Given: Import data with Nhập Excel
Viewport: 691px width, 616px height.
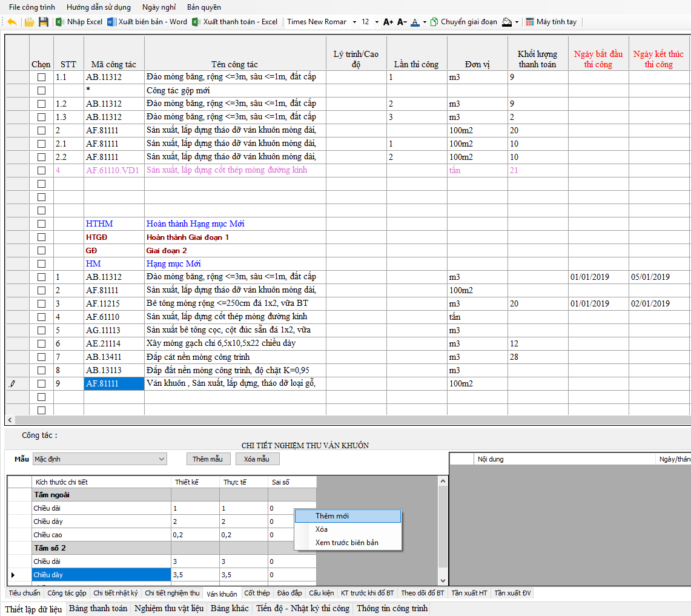Looking at the screenshot, I should click(x=79, y=22).
